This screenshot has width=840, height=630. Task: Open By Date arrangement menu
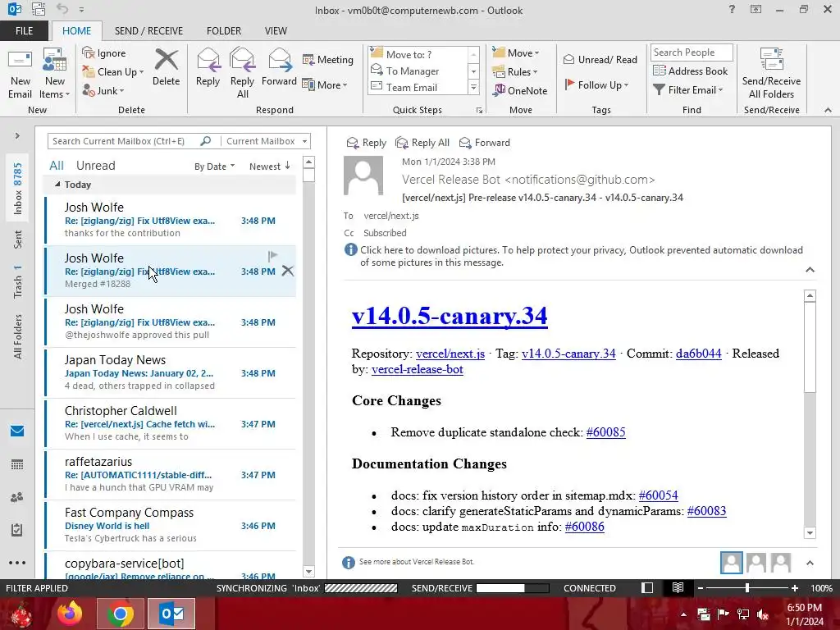(x=214, y=167)
